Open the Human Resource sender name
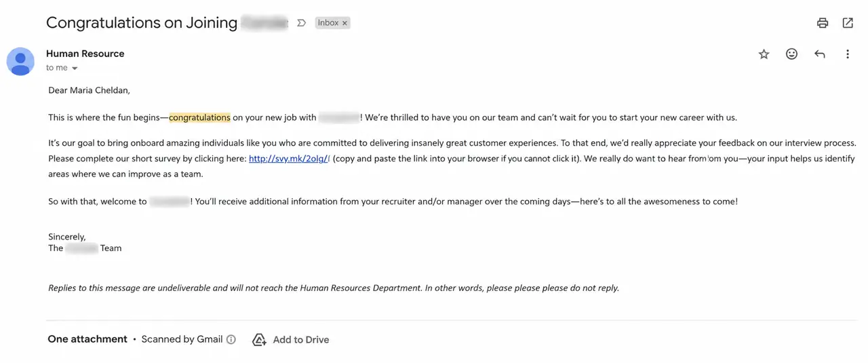Screen dimensions: 868x363 point(85,54)
